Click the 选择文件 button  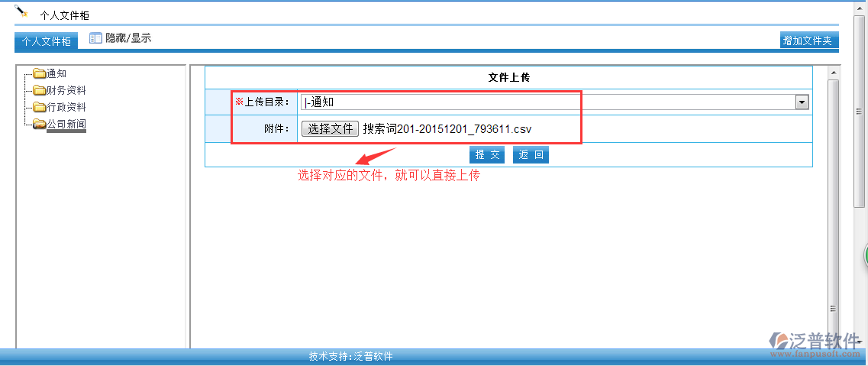tap(331, 129)
